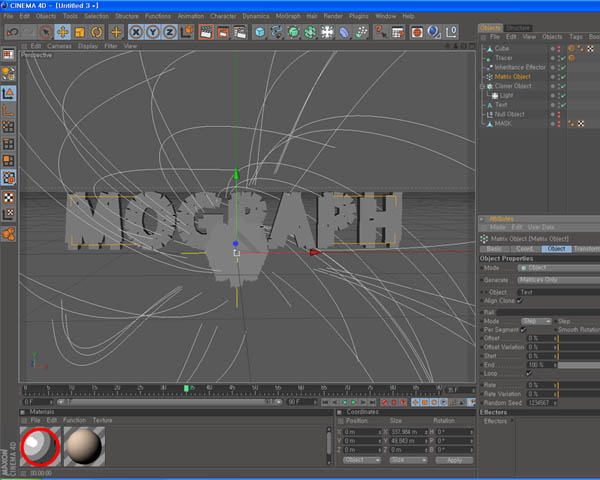Open the Object dropdown in Coordinates

(362, 460)
